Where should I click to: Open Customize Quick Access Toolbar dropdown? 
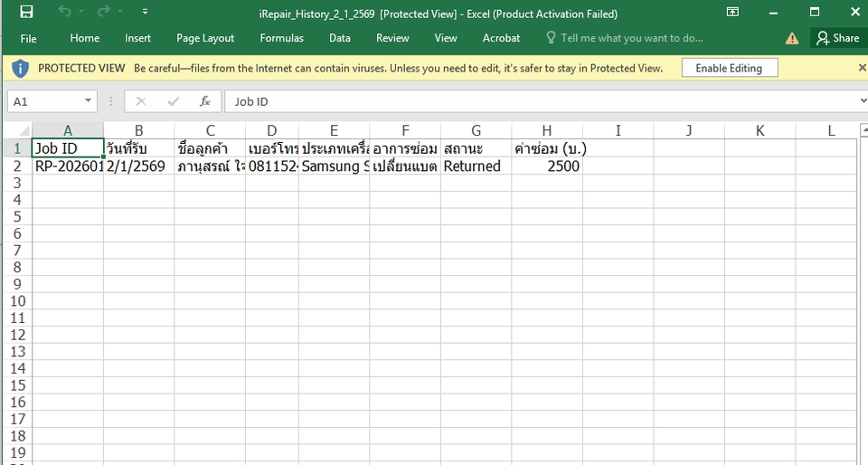tap(145, 12)
